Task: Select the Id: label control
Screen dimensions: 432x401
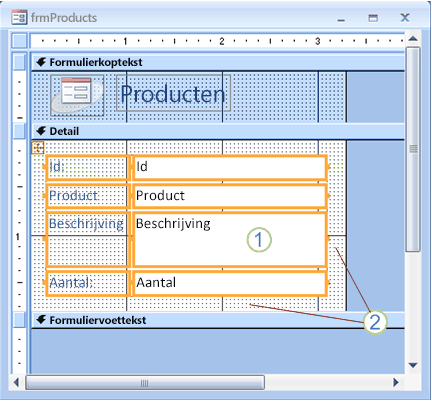Action: 87,167
